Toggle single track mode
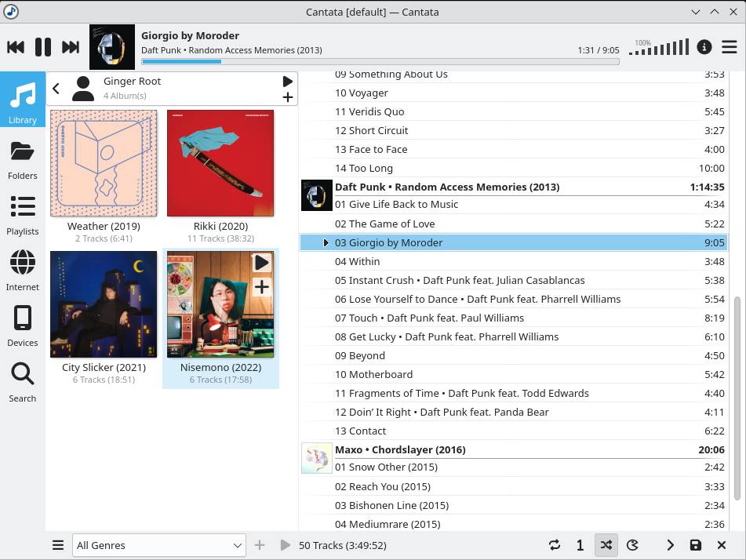Screen dimensions: 746x560 click(580, 545)
